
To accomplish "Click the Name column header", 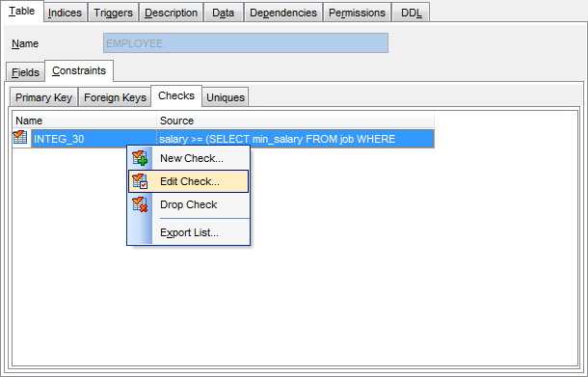I will (x=85, y=121).
